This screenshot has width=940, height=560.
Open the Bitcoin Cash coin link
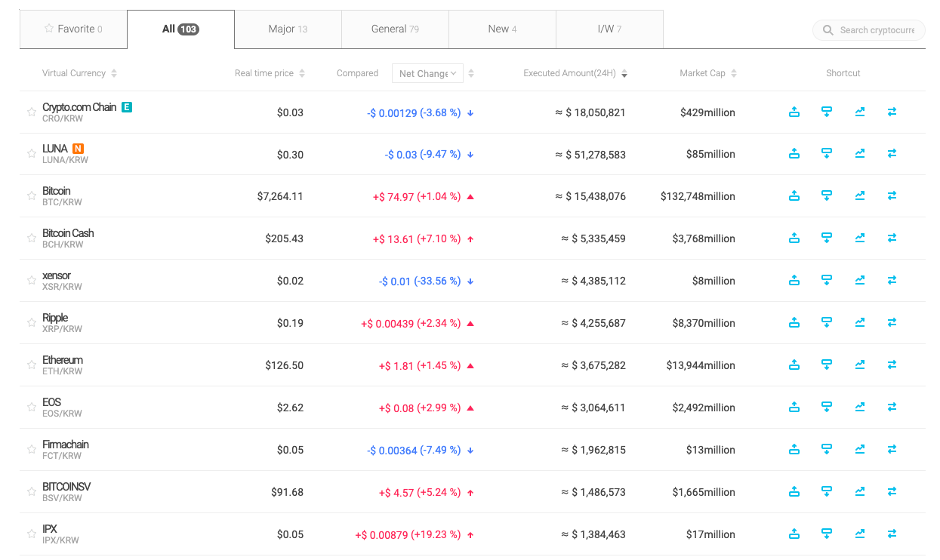[68, 233]
